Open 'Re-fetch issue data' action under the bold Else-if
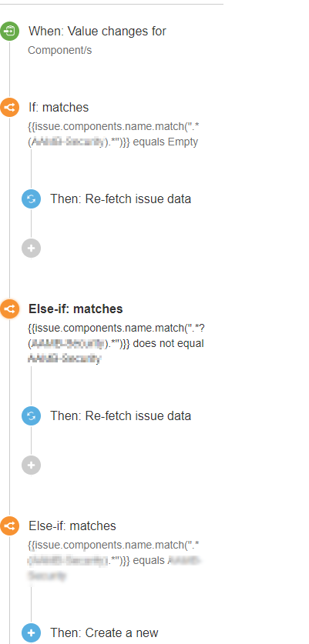Viewport: 309px width, 644px height. pos(120,416)
